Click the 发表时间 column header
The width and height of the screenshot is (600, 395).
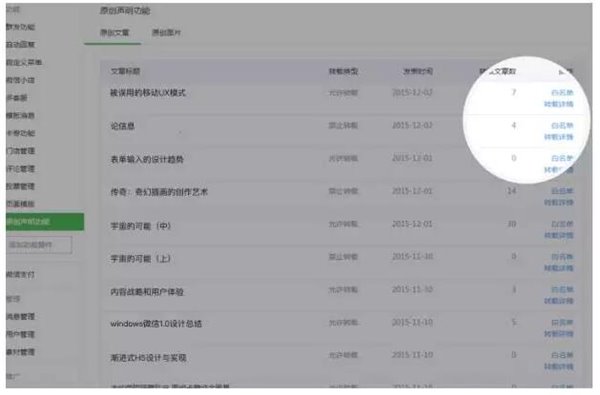(418, 71)
